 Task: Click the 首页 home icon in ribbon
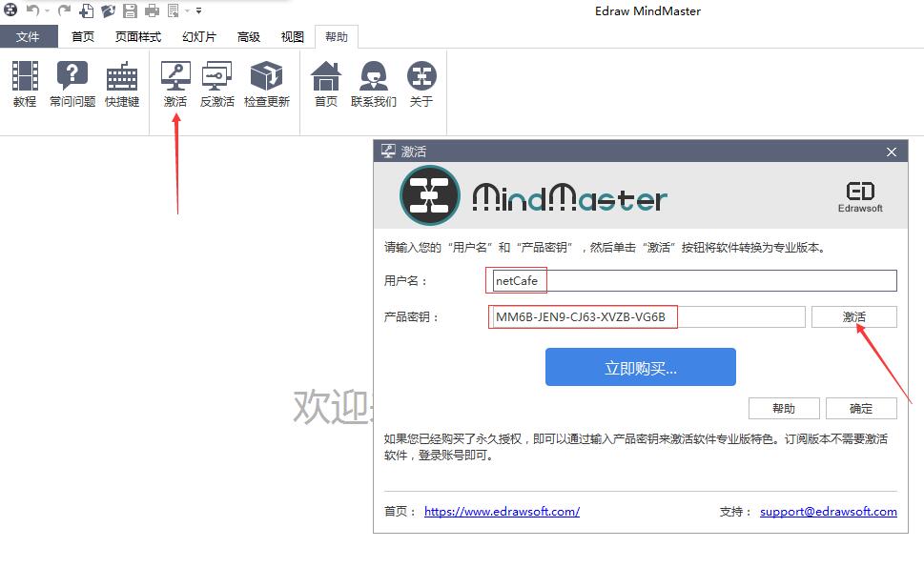pyautogui.click(x=326, y=84)
